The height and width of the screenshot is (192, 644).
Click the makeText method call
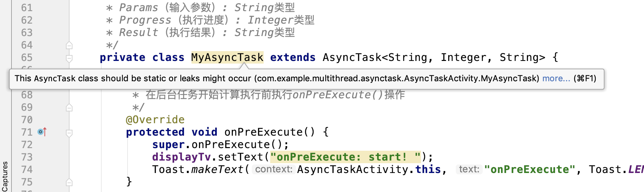(x=217, y=169)
